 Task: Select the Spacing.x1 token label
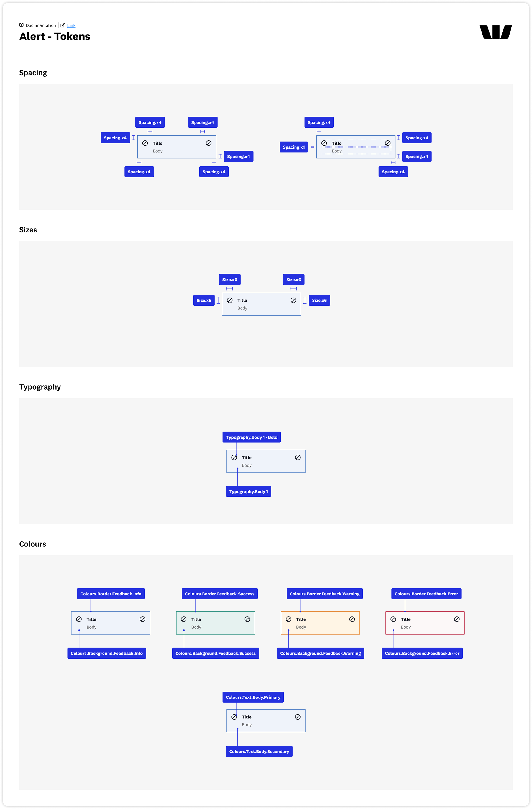pyautogui.click(x=294, y=147)
